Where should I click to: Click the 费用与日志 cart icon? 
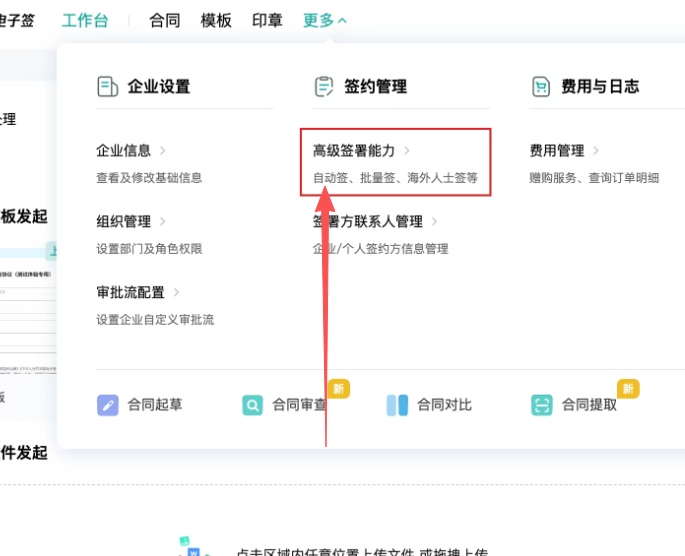[x=541, y=86]
